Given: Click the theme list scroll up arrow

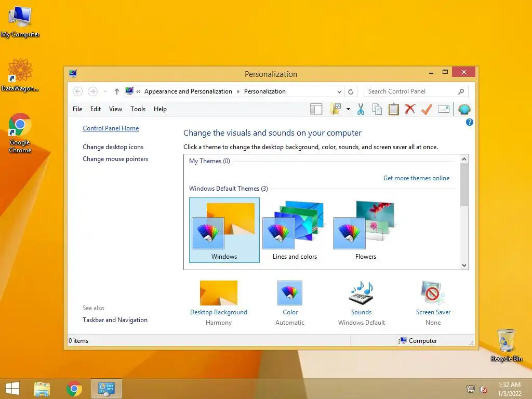Looking at the screenshot, I should (x=464, y=159).
